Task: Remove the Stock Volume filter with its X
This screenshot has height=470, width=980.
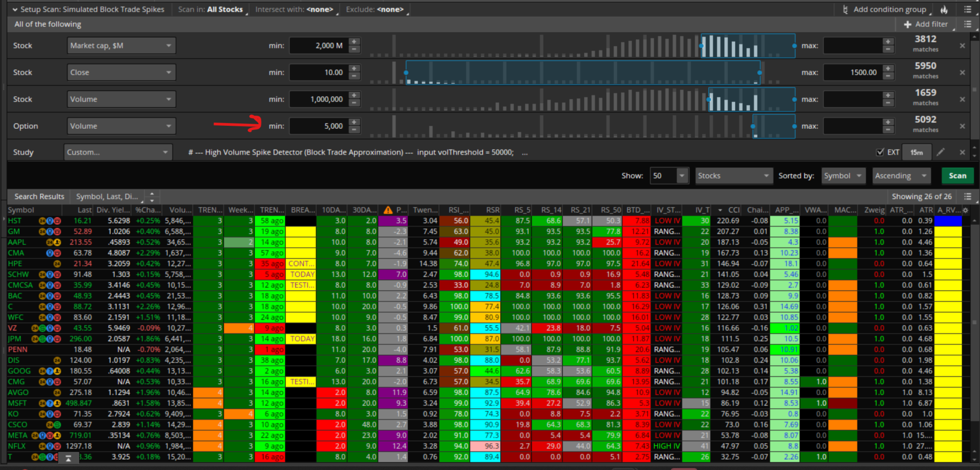Action: [962, 99]
